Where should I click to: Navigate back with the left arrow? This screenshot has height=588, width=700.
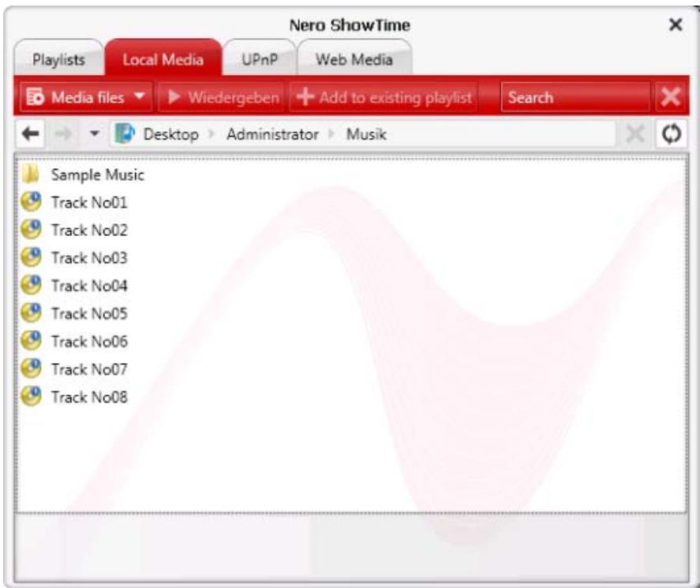coord(30,133)
